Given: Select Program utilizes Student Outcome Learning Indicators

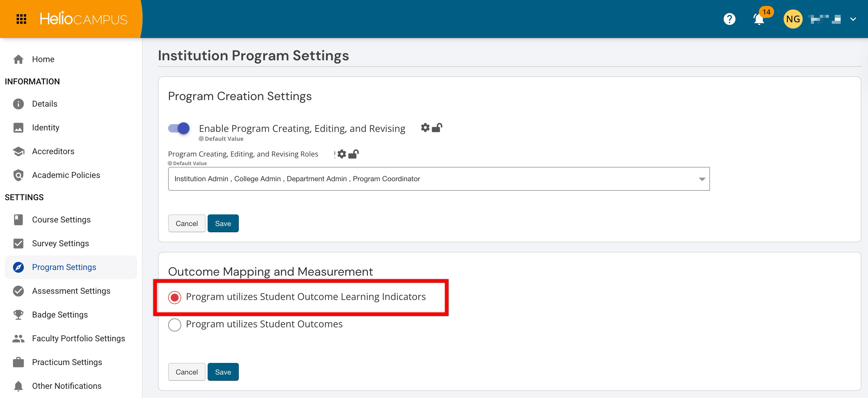Looking at the screenshot, I should [x=175, y=297].
